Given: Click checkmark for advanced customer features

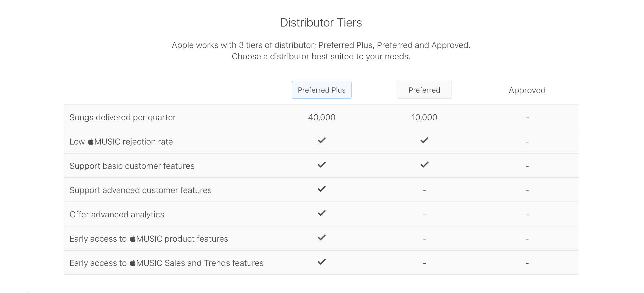Looking at the screenshot, I should [322, 189].
